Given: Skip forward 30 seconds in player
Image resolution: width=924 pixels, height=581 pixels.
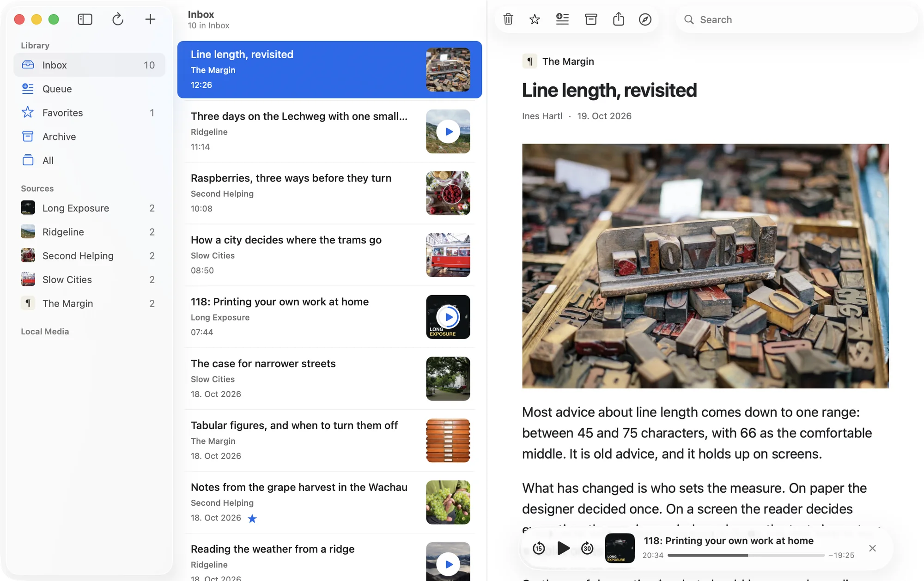Looking at the screenshot, I should coord(587,548).
